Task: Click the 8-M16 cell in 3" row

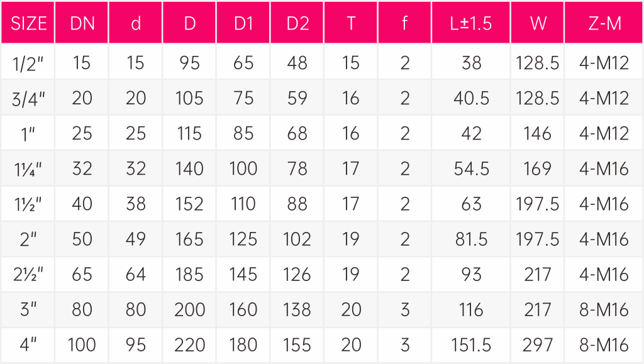Action: (603, 309)
